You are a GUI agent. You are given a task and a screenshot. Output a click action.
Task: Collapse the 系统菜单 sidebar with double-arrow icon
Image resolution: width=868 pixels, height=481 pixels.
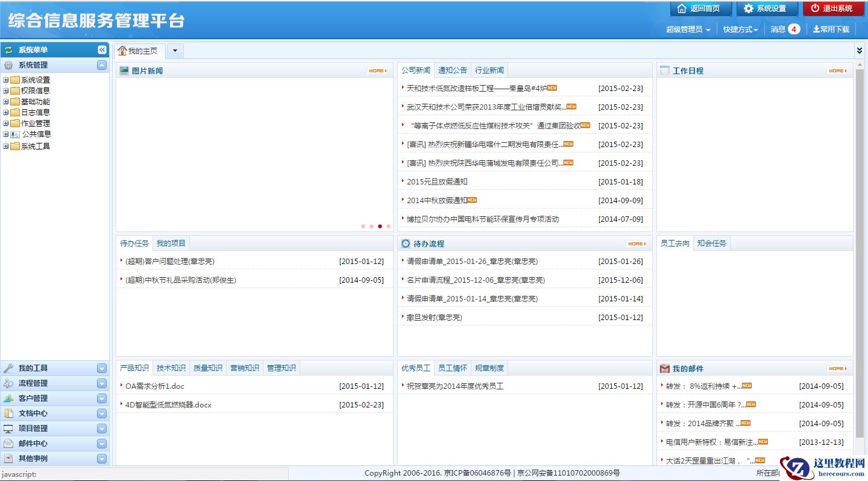pyautogui.click(x=102, y=50)
